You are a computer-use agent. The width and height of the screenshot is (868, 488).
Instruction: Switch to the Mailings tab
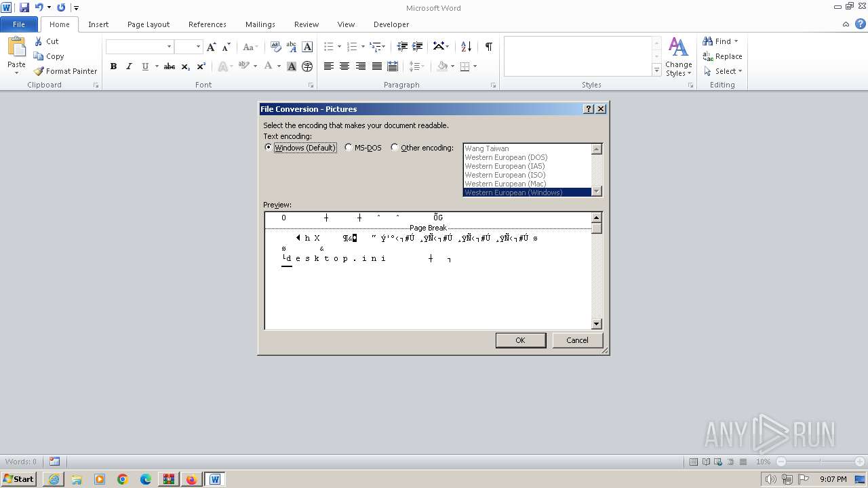click(x=260, y=24)
